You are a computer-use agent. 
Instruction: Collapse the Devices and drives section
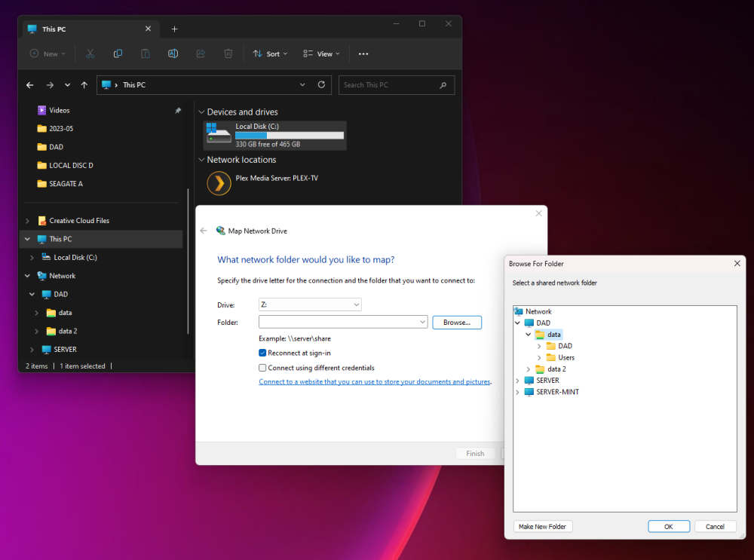click(201, 112)
